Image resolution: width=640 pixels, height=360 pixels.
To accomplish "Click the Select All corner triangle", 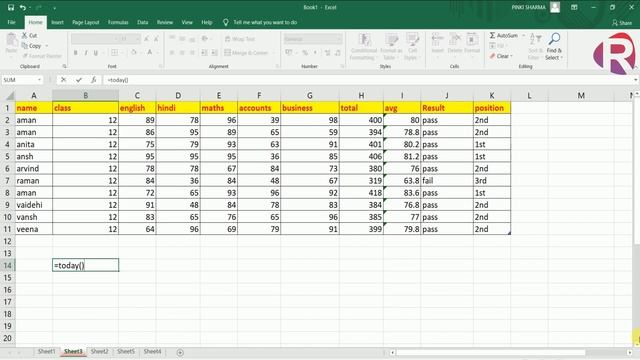I will coord(9,96).
